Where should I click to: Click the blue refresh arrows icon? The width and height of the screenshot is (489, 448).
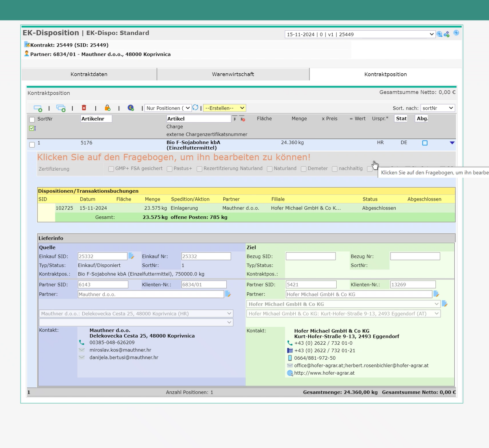195,108
